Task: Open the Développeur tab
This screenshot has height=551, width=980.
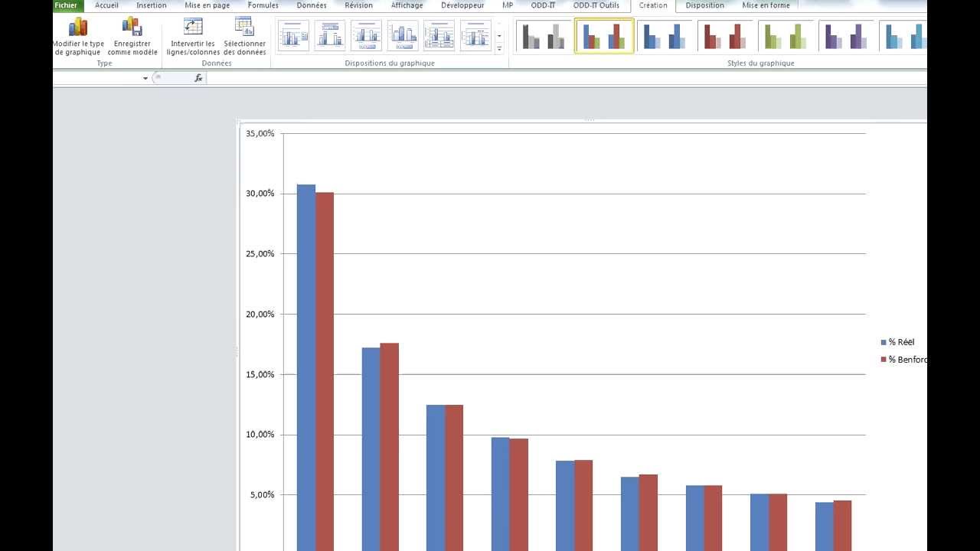Action: [462, 5]
